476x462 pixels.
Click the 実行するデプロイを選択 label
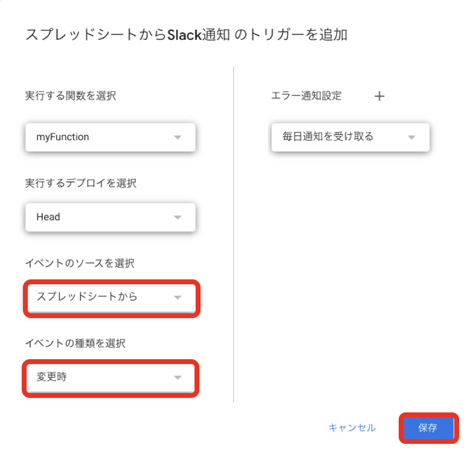[x=80, y=183]
